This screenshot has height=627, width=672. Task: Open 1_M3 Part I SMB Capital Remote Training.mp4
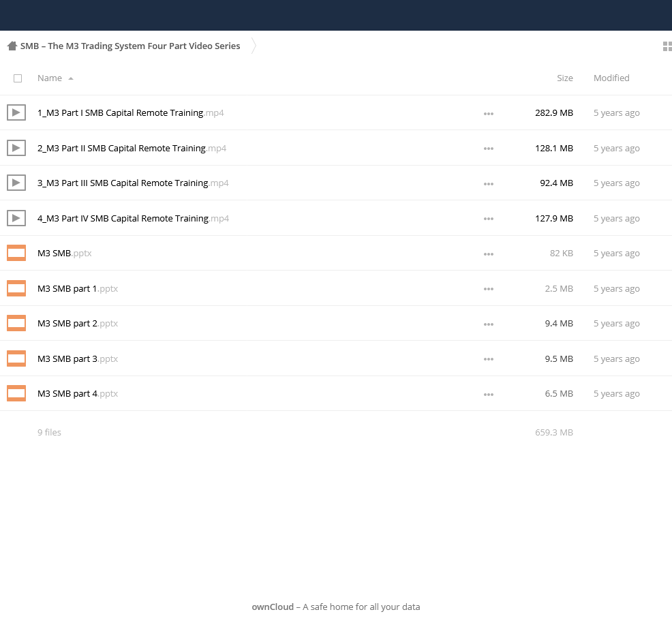point(131,112)
